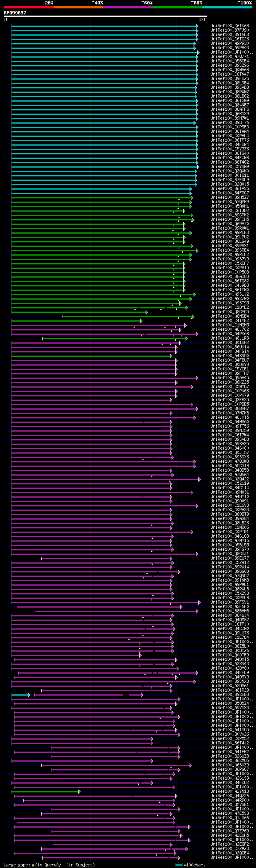
Task: Click the green alignment bar for UniRef100_A2YN13
Action: click(46, 792)
